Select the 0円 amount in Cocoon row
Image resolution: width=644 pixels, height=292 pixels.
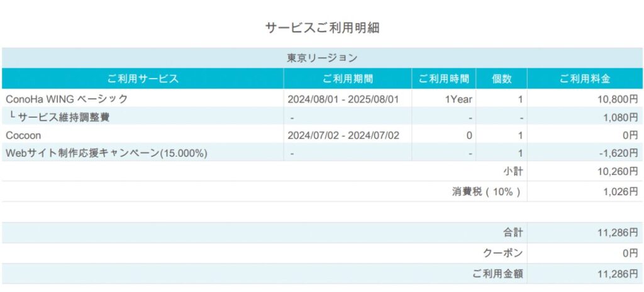(x=630, y=135)
